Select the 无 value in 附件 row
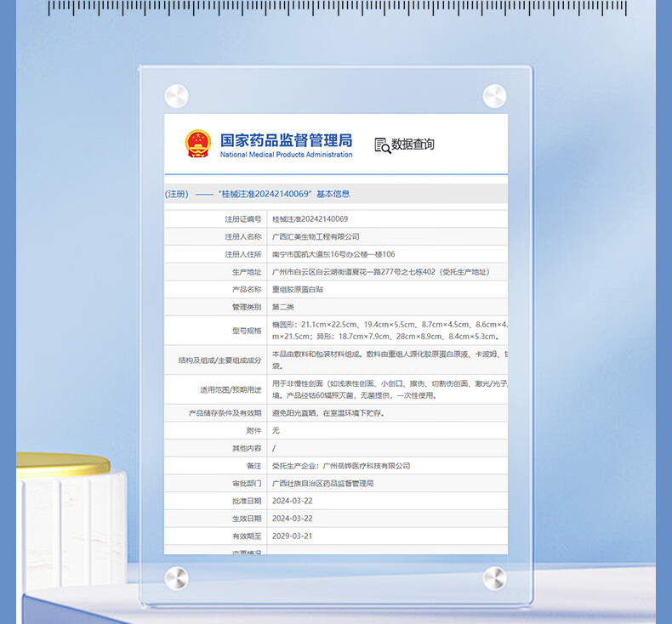672x624 pixels. point(276,431)
